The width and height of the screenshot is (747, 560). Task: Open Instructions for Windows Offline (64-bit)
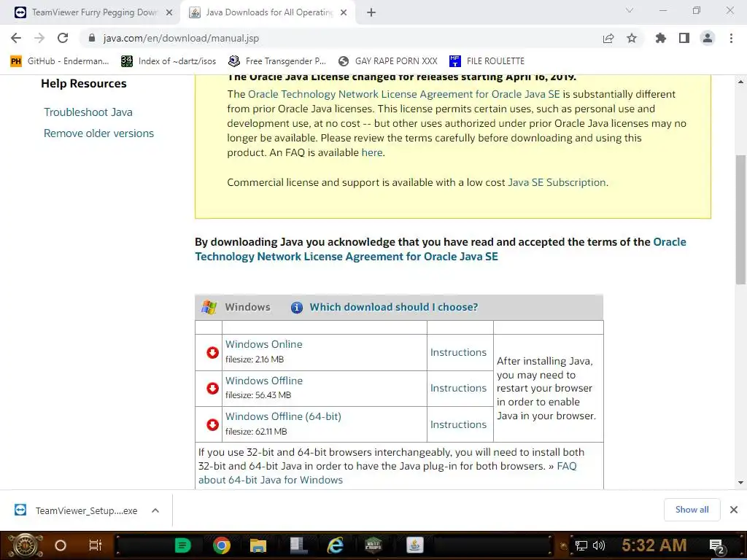click(x=458, y=424)
